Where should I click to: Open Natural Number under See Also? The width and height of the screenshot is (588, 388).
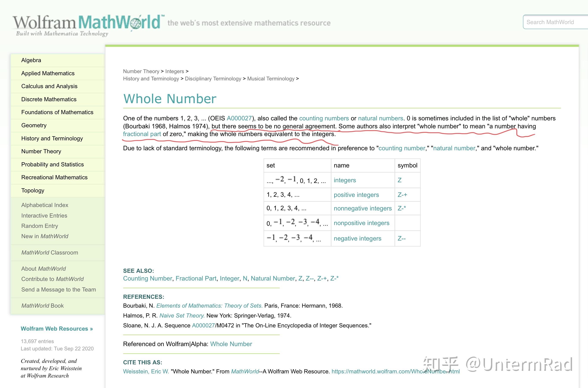tap(273, 278)
